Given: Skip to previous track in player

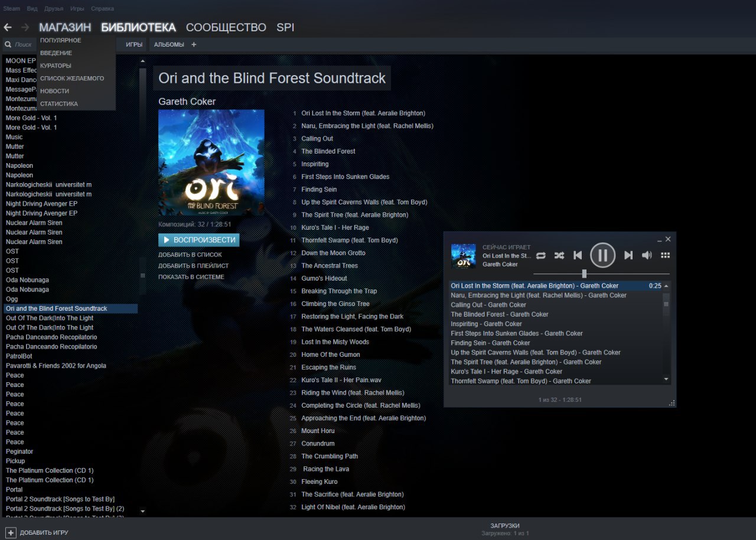Looking at the screenshot, I should click(x=578, y=255).
